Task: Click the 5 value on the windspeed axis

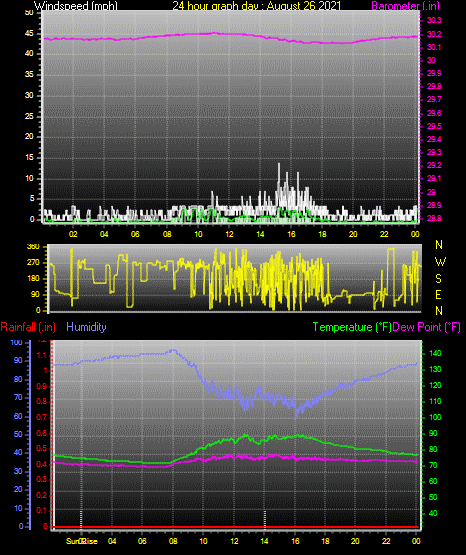Action: pyautogui.click(x=32, y=199)
